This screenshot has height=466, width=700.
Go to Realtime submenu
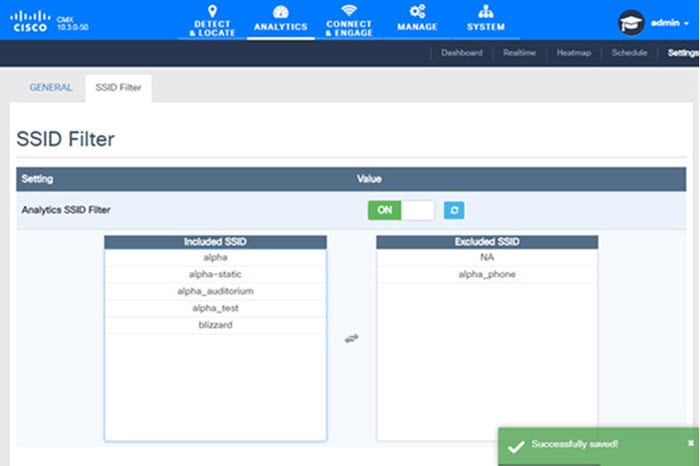tap(519, 53)
